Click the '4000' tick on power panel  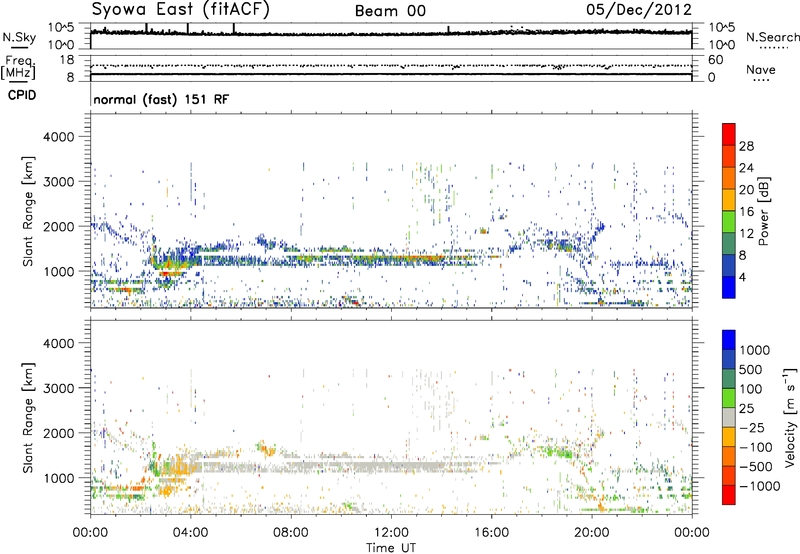59,137
